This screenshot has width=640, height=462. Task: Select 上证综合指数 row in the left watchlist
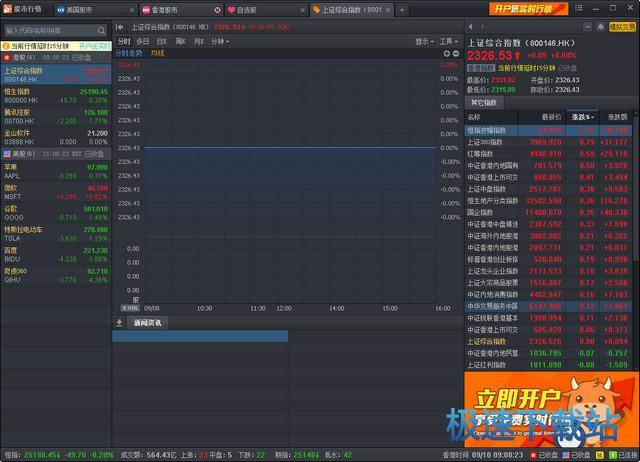tap(56, 74)
